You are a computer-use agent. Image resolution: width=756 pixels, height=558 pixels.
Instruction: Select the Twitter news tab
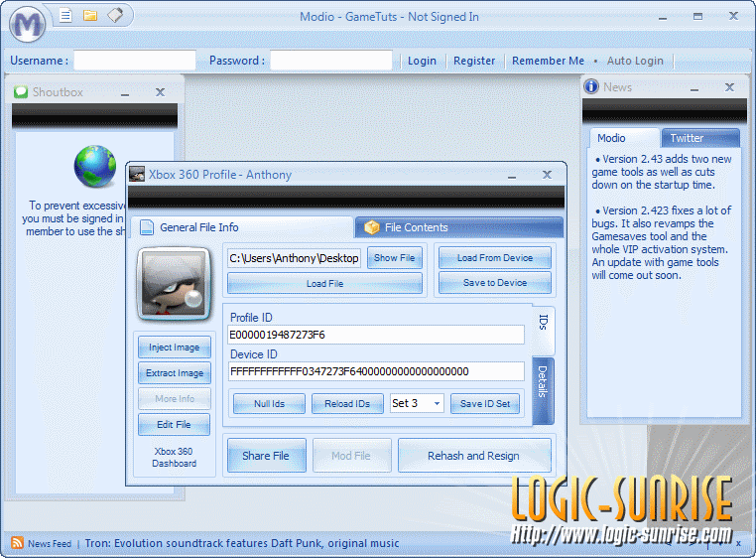700,138
